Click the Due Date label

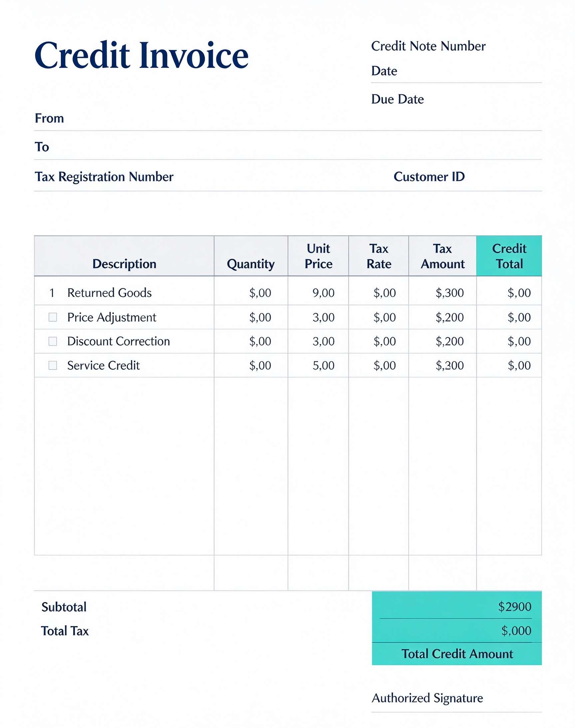397,99
